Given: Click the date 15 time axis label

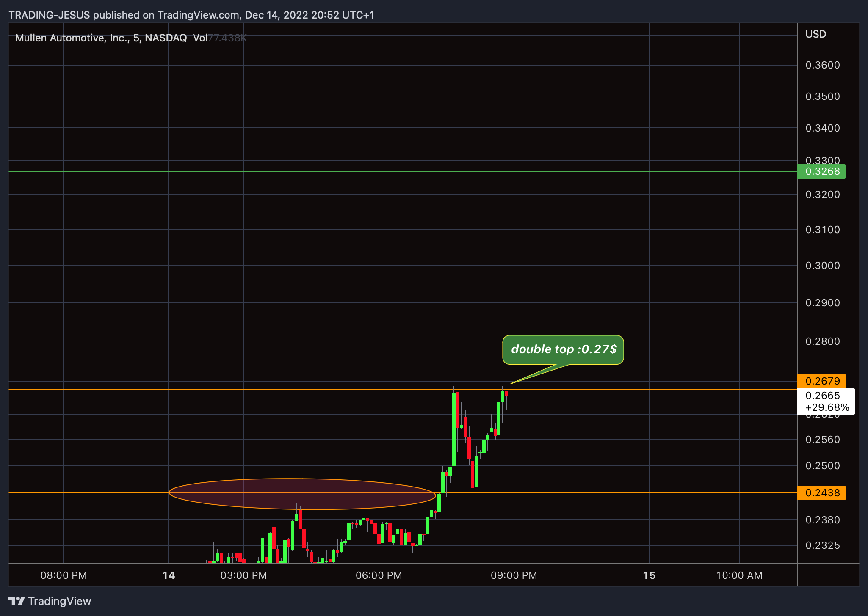Looking at the screenshot, I should [649, 575].
